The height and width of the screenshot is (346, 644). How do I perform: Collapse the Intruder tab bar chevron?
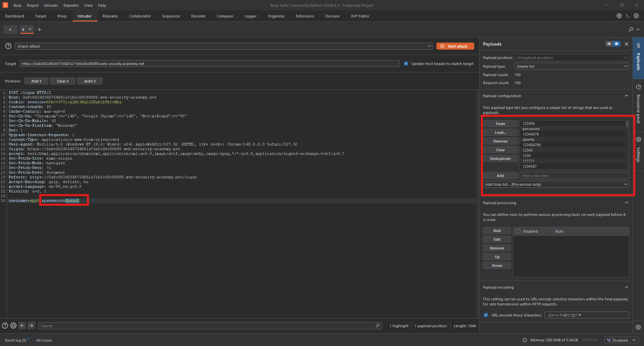click(x=638, y=30)
